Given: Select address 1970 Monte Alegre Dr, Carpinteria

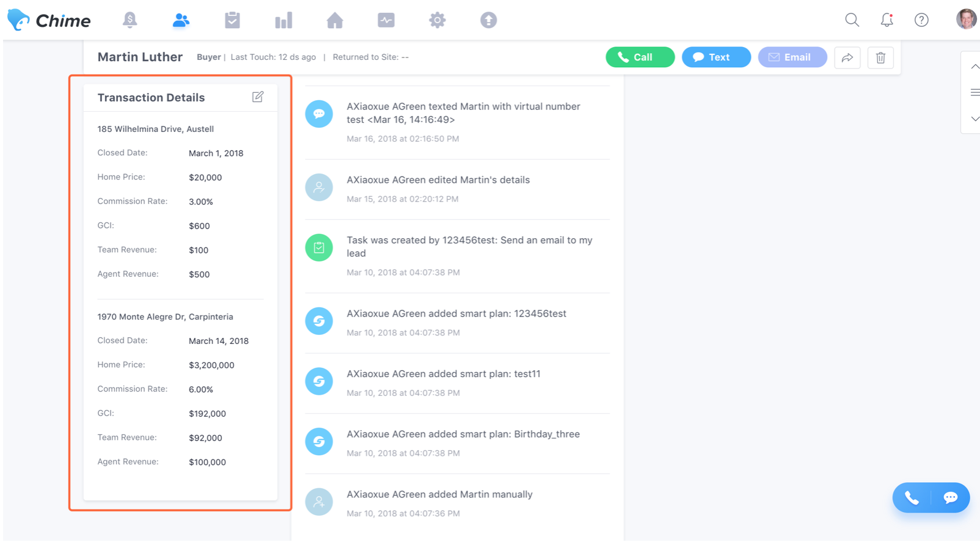Looking at the screenshot, I should coord(165,316).
